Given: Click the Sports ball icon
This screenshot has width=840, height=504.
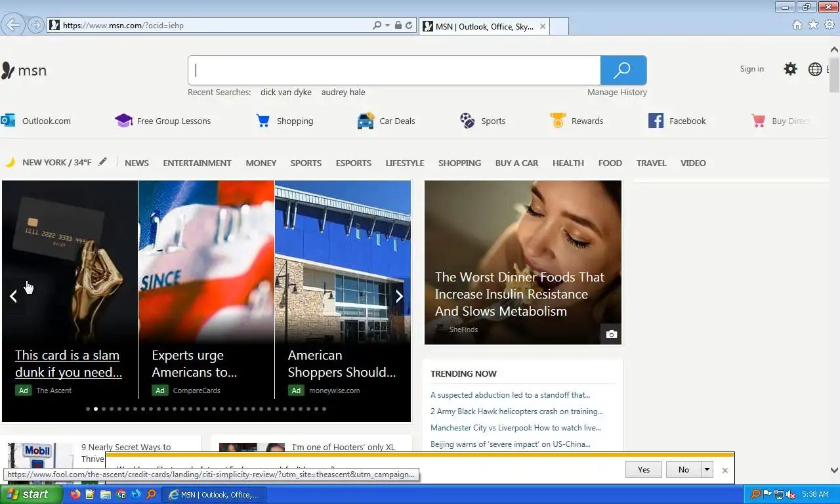Looking at the screenshot, I should point(467,121).
